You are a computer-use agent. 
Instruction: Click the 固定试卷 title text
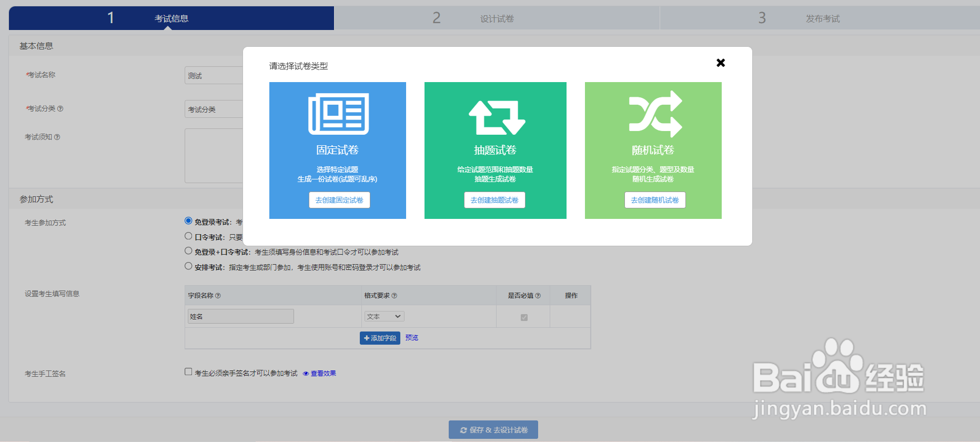click(x=337, y=150)
